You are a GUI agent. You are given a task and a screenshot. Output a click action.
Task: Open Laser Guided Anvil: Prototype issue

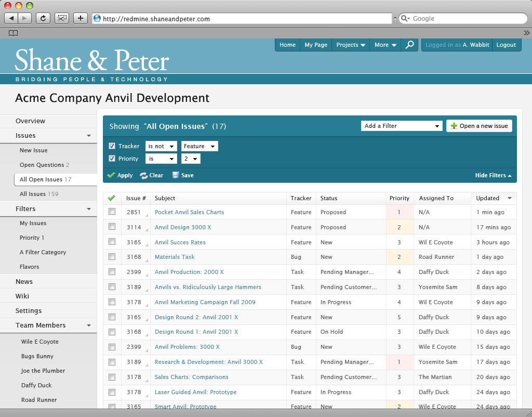[x=195, y=392]
